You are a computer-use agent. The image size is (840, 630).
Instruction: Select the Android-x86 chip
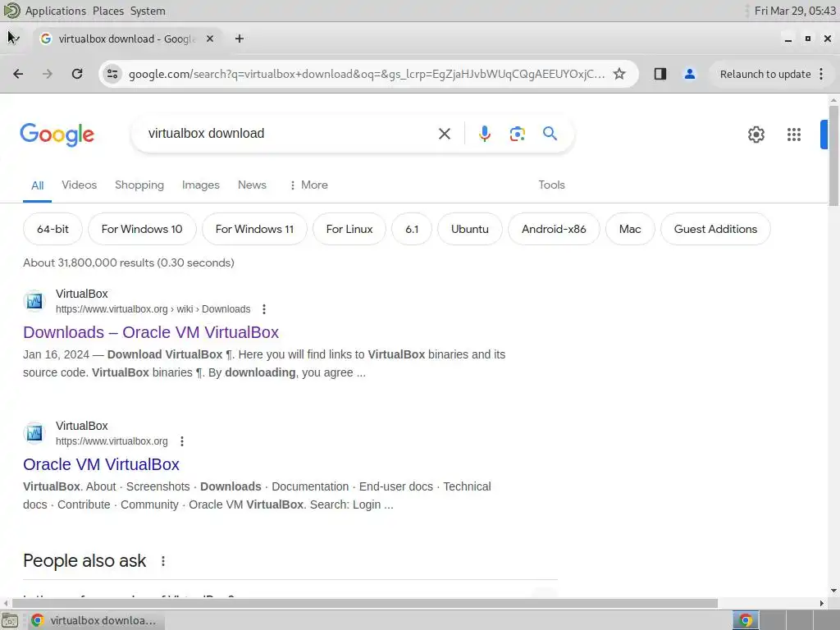point(554,230)
